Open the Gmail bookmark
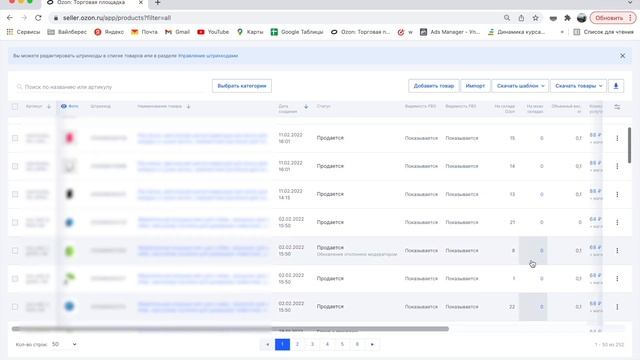 click(x=178, y=32)
